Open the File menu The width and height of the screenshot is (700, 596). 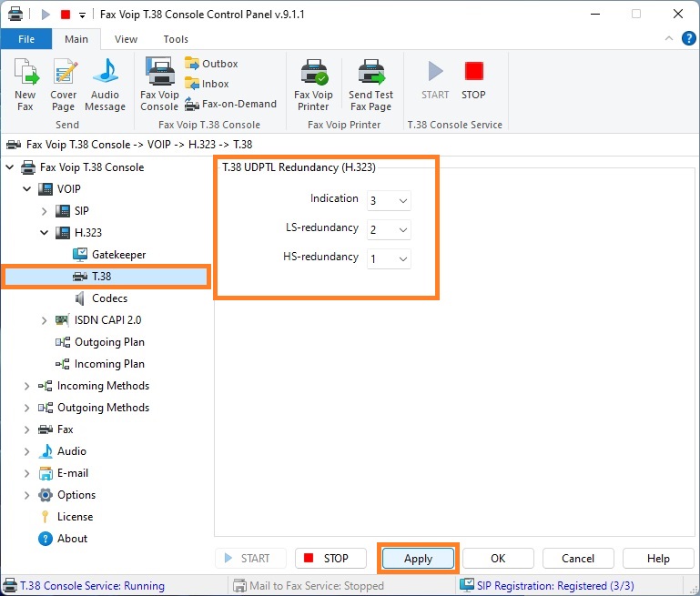(x=26, y=39)
